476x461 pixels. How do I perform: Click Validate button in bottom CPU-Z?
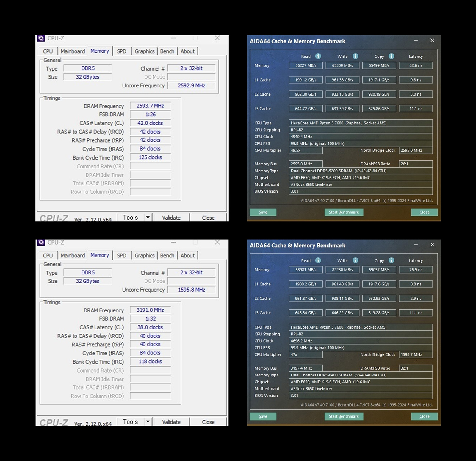[x=171, y=422]
